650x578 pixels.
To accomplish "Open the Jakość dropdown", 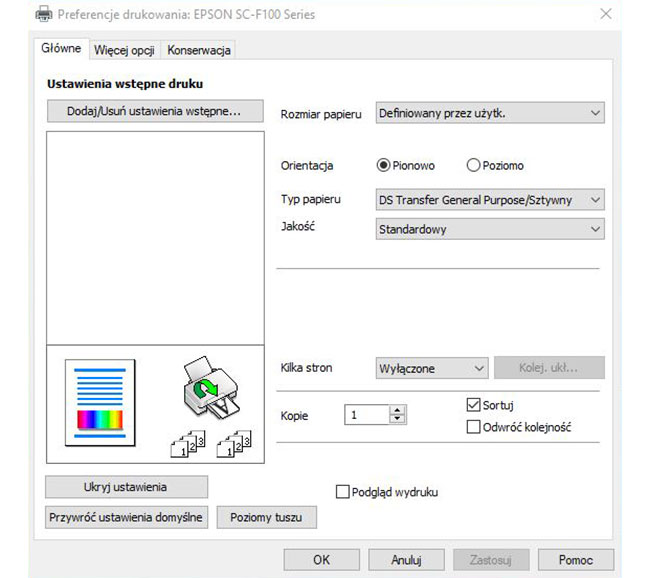I will coord(490,229).
